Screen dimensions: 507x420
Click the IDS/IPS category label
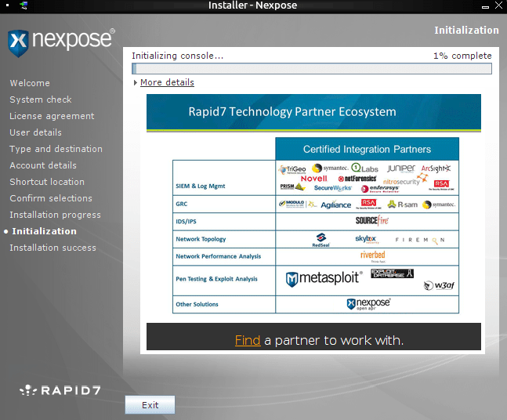[186, 222]
